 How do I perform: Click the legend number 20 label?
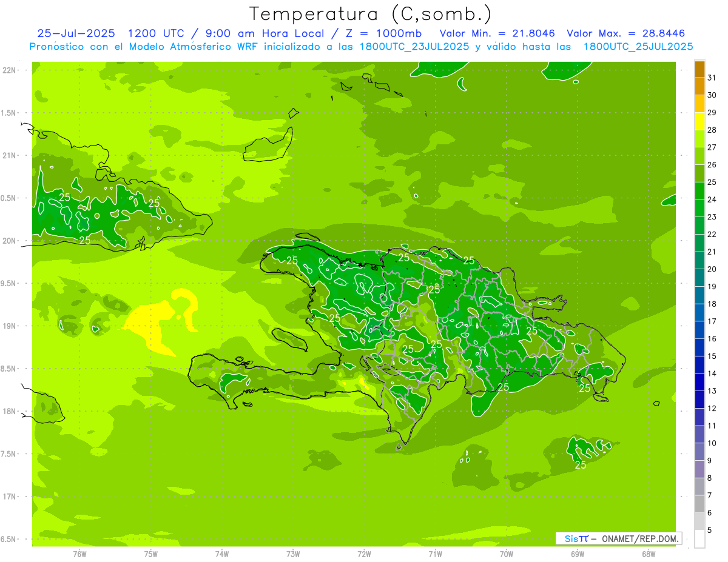coord(712,269)
